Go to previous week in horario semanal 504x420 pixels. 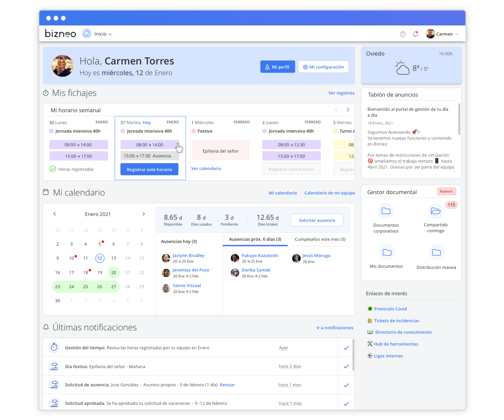pyautogui.click(x=336, y=110)
